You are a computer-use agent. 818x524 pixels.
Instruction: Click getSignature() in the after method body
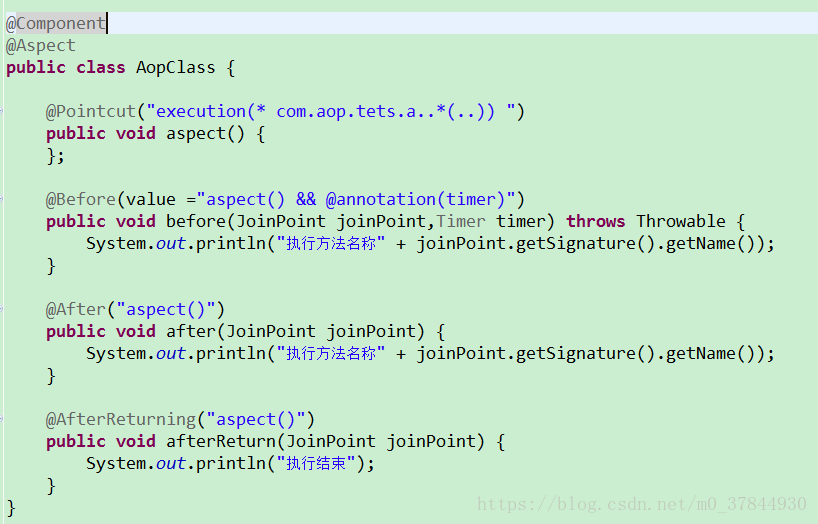(585, 354)
